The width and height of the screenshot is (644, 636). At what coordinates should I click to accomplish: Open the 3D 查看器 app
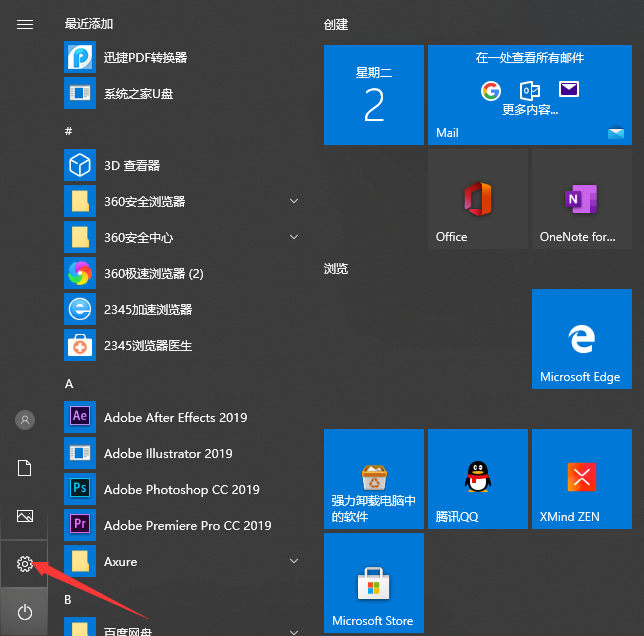pyautogui.click(x=131, y=165)
